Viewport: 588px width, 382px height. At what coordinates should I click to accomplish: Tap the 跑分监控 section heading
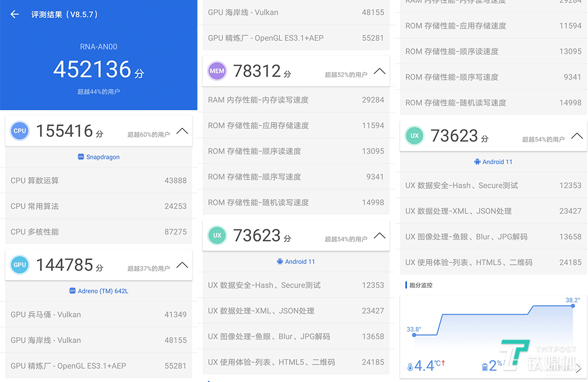click(421, 285)
